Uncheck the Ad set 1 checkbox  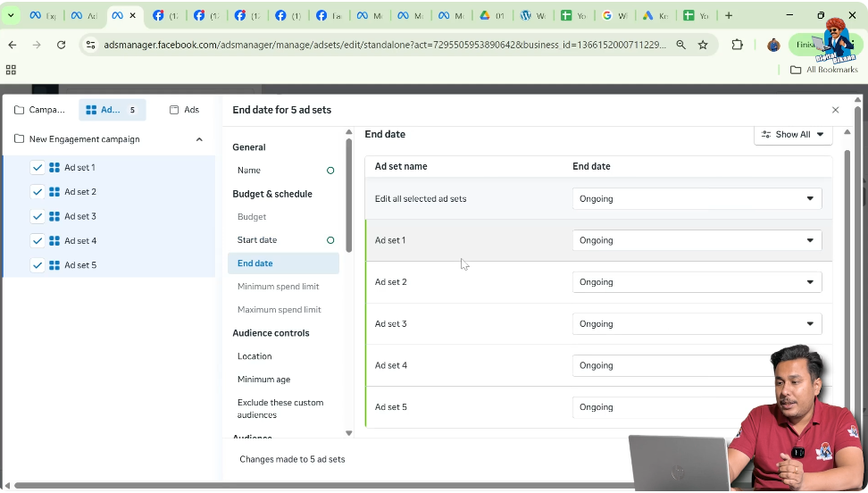pos(38,167)
